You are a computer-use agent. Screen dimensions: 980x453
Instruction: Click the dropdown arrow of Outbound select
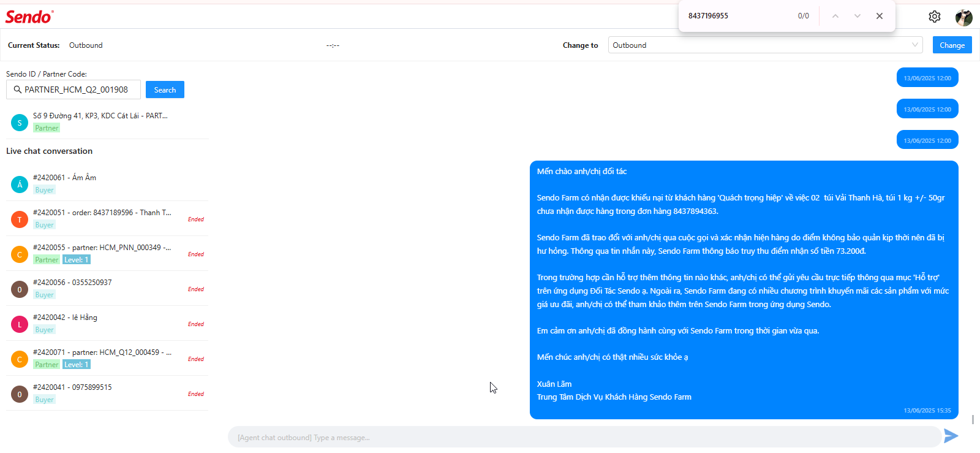point(915,45)
